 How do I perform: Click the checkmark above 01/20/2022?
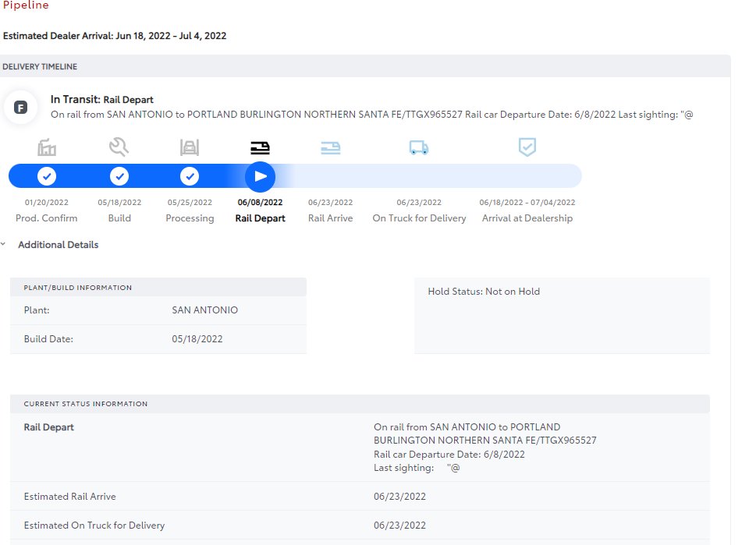[x=47, y=176]
